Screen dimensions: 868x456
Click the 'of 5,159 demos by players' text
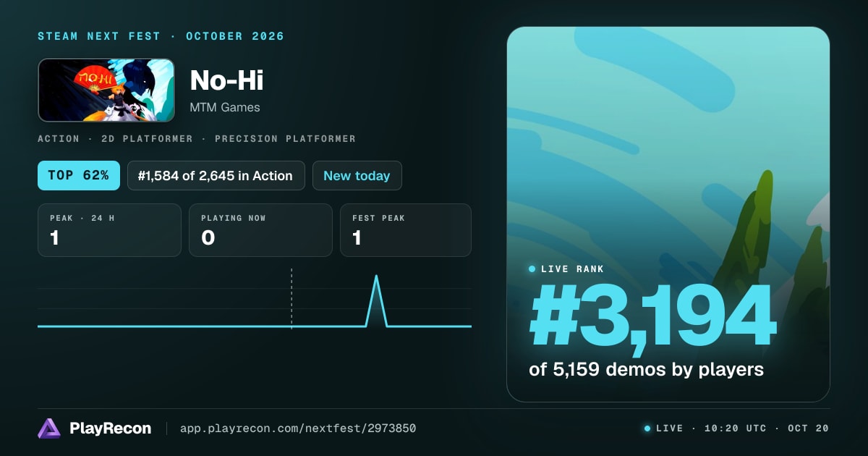[647, 370]
